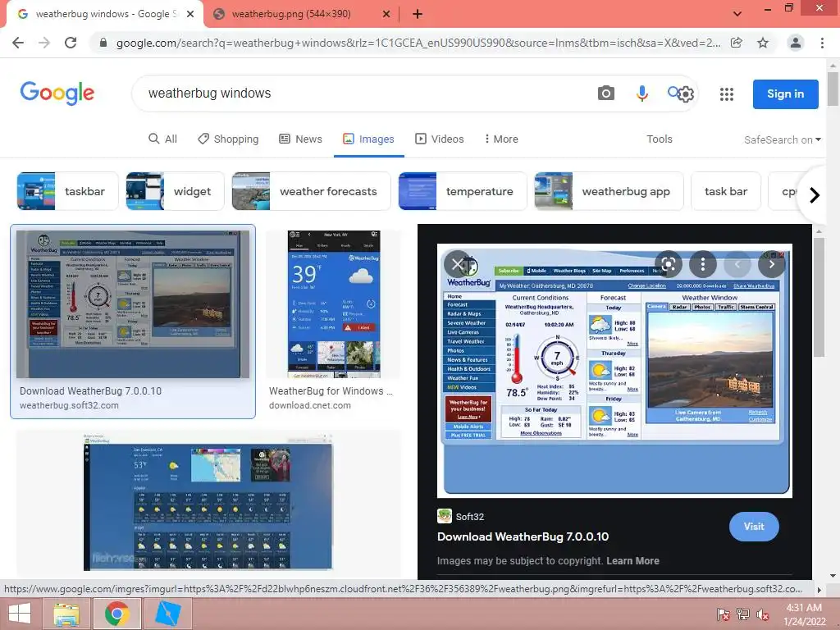Search by image using the camera icon
Viewport: 840px width, 630px height.
click(606, 94)
